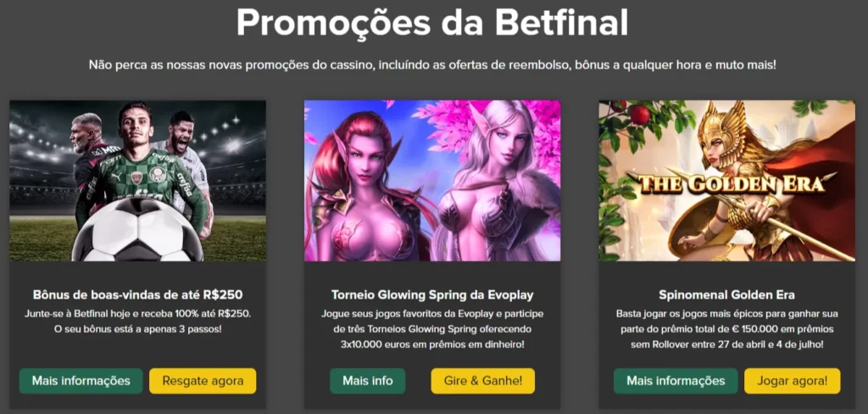
Task: Click the welcome bonus description text
Action: [x=138, y=321]
